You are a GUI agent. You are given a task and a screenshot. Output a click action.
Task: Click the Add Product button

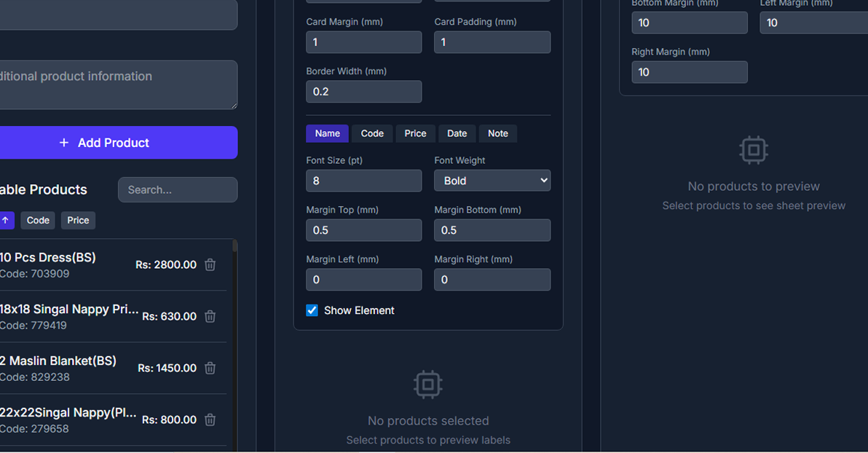[114, 143]
